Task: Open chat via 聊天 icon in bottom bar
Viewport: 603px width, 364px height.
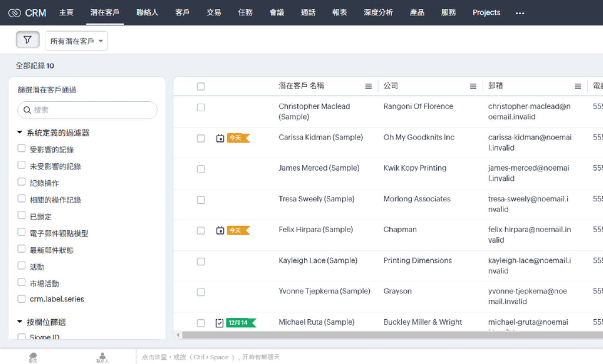Action: tap(33, 356)
